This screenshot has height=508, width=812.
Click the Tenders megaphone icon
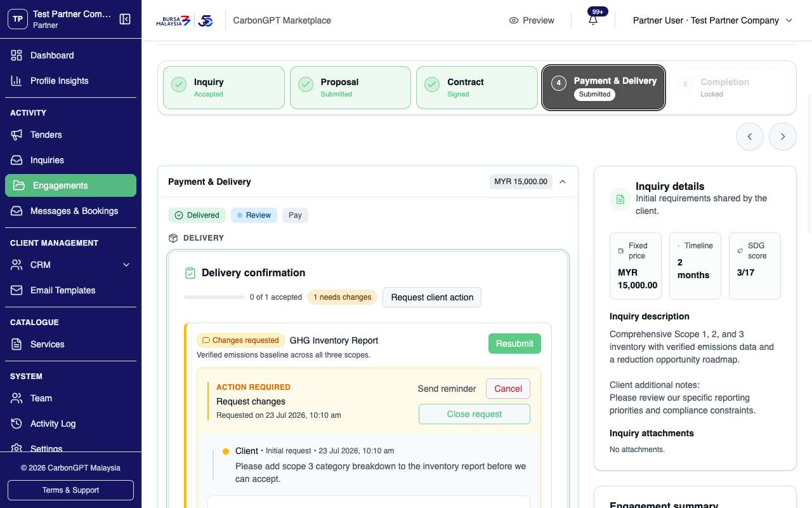pos(16,135)
